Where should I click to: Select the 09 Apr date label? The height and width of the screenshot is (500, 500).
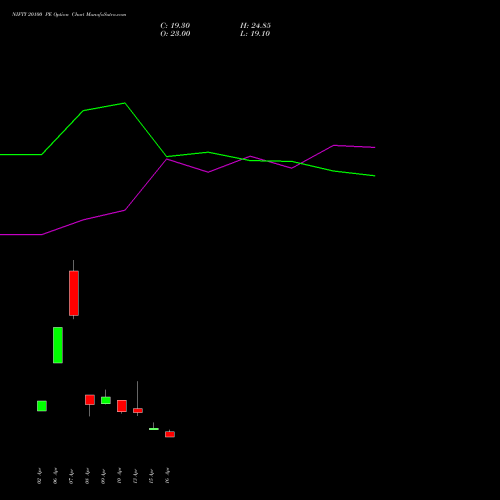(103, 476)
